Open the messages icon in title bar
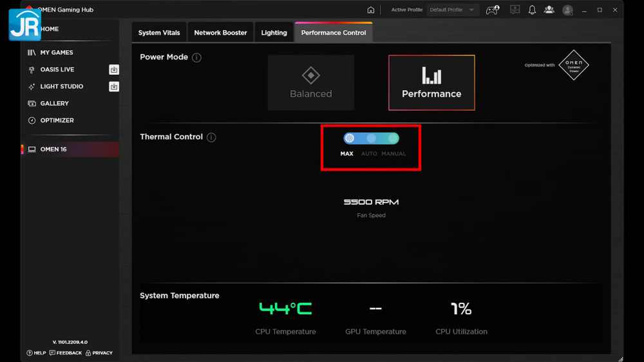 tap(515, 10)
